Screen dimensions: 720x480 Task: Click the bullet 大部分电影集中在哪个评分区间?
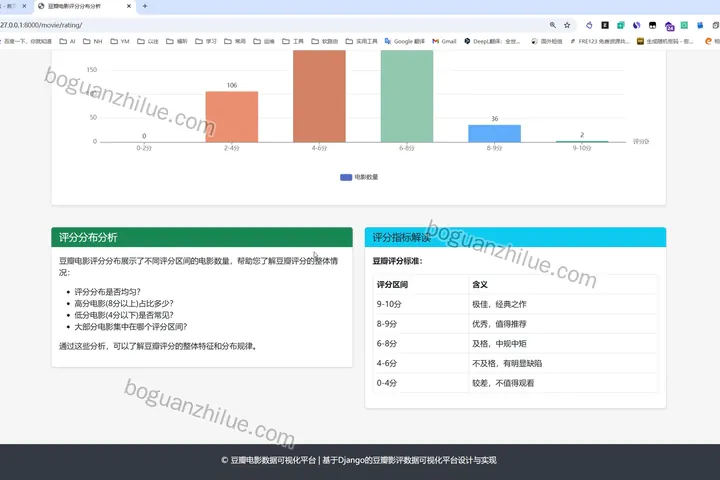pyautogui.click(x=131, y=327)
